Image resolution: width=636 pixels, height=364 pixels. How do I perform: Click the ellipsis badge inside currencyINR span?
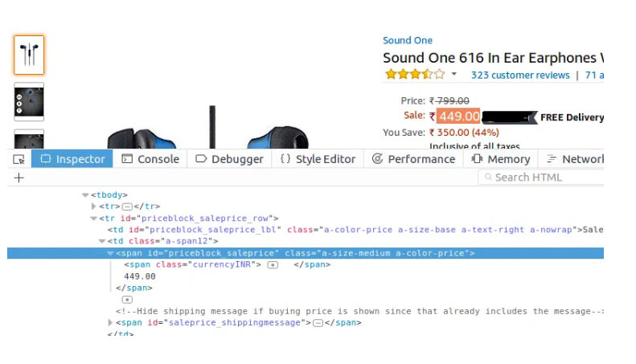tap(273, 264)
